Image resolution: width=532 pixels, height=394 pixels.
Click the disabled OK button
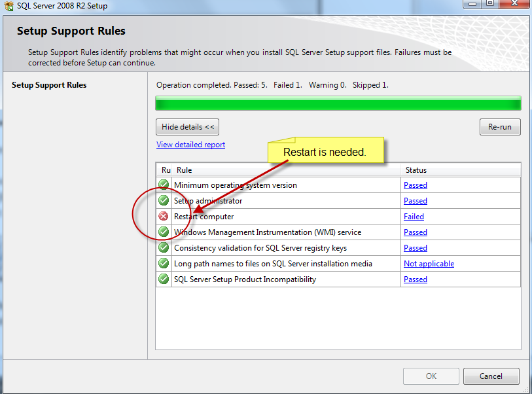coord(431,376)
